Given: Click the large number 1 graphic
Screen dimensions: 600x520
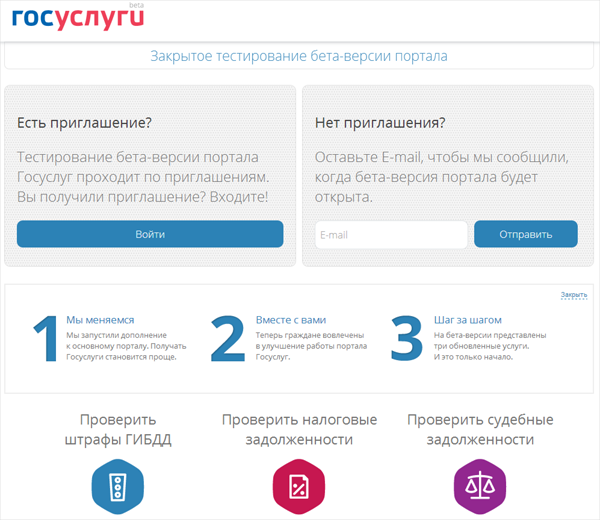Looking at the screenshot, I should click(x=45, y=340).
